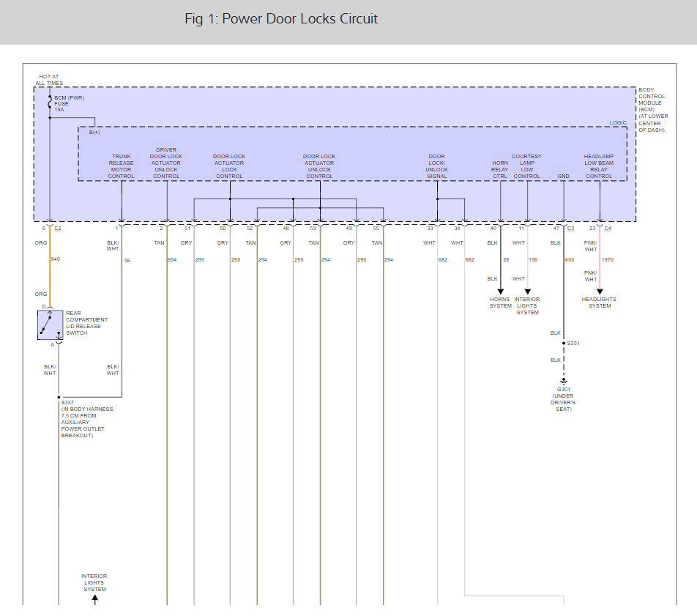Click pin number '53'
The width and height of the screenshot is (697, 616).
click(313, 229)
